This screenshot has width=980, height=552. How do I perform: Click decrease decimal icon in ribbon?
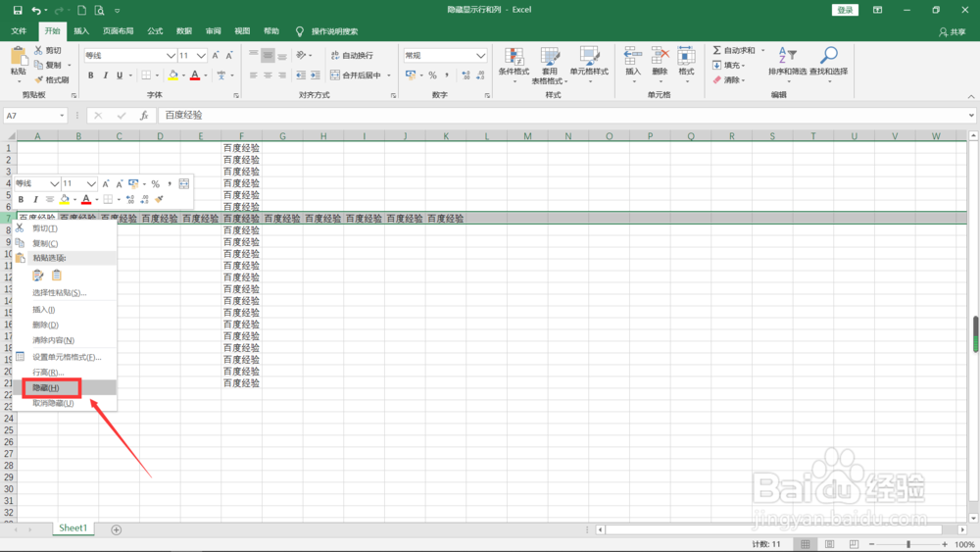[x=480, y=75]
